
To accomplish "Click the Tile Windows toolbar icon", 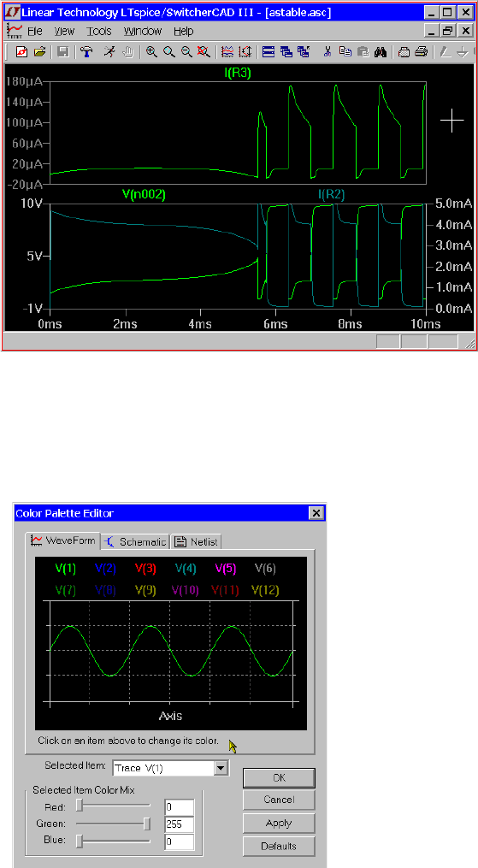I will (269, 52).
